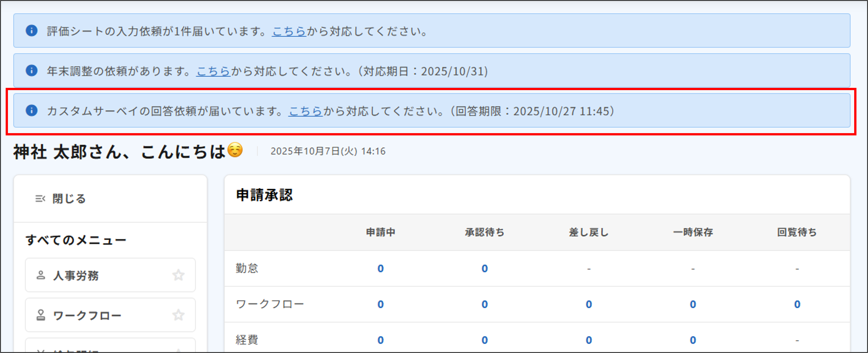Toggle the favorite star on ワークフロー

(x=178, y=315)
